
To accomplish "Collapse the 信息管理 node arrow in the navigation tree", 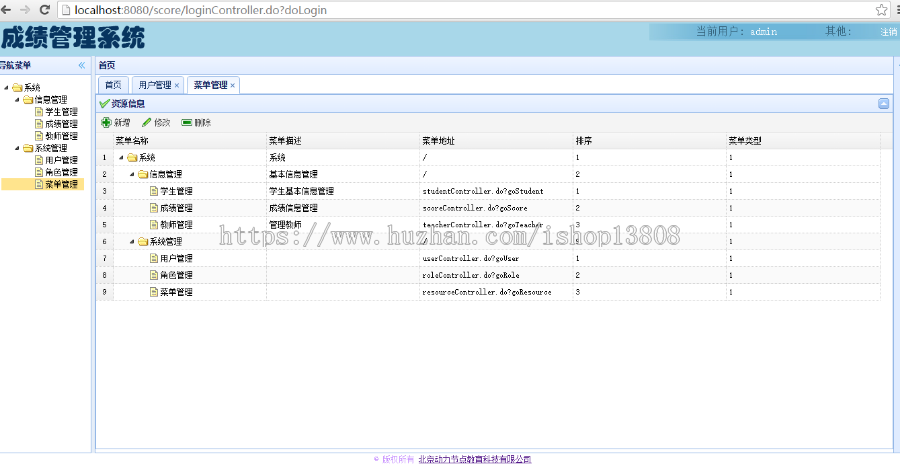I will click(17, 100).
